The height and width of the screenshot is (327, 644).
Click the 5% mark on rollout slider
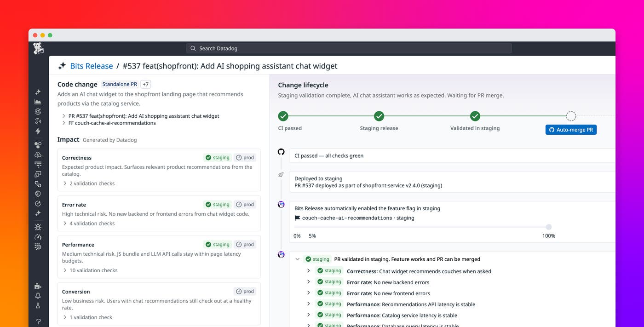pos(312,236)
